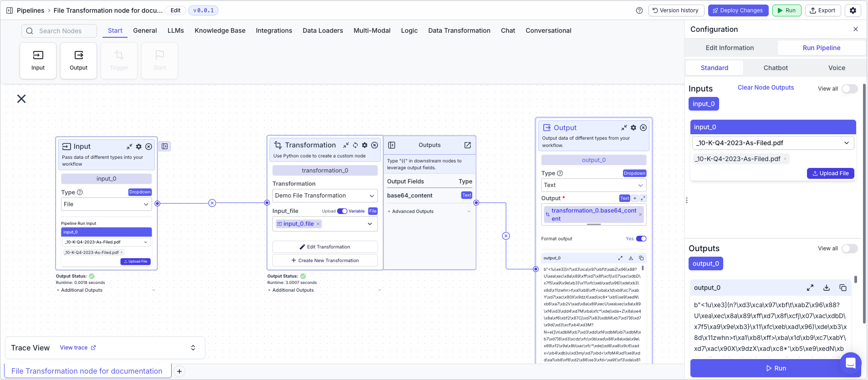Open the Edit Information tab
Screen dimensions: 868x380
pos(730,48)
